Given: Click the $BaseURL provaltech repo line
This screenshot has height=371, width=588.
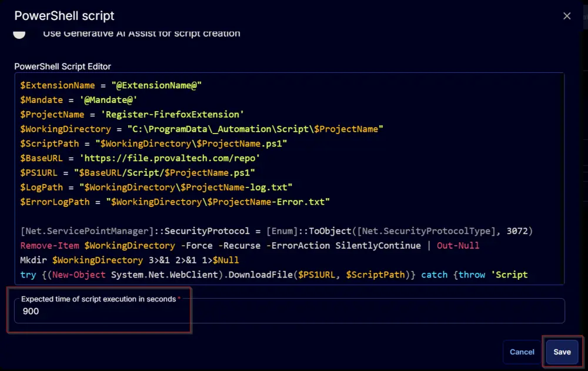Looking at the screenshot, I should [x=141, y=158].
